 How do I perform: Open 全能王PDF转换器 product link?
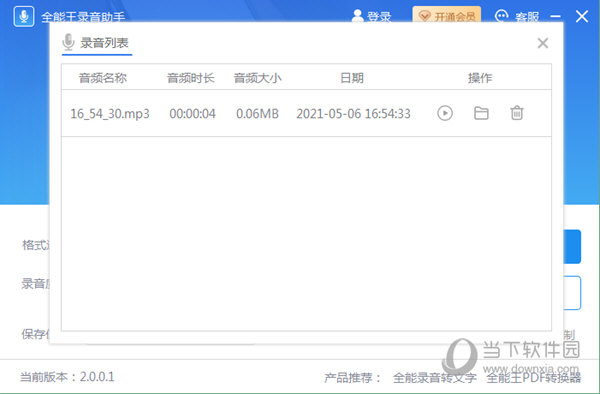[x=534, y=378]
